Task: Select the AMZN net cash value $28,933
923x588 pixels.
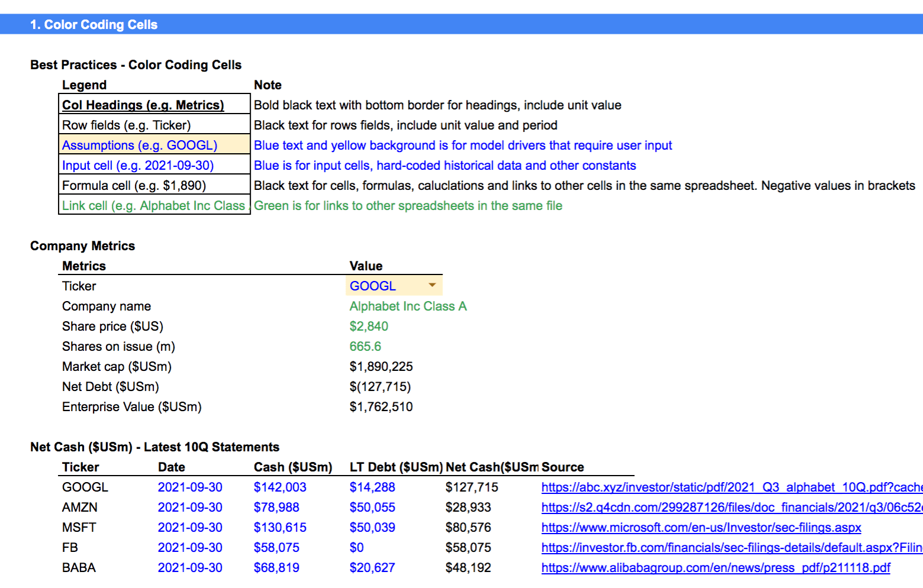Action: (x=468, y=508)
